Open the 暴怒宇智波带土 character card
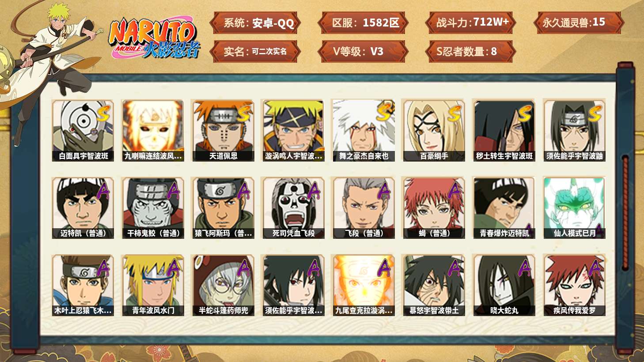This screenshot has width=644, height=362. [434, 285]
